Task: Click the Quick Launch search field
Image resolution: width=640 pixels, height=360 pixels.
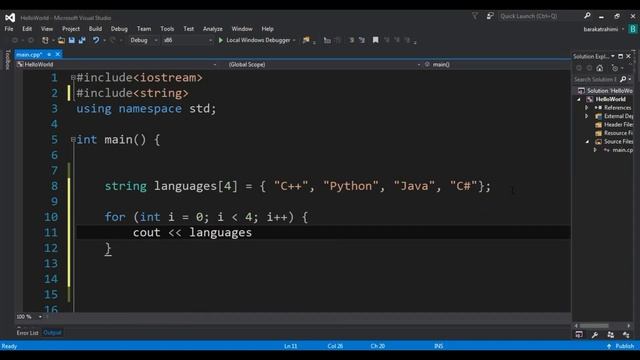Action: click(540, 16)
